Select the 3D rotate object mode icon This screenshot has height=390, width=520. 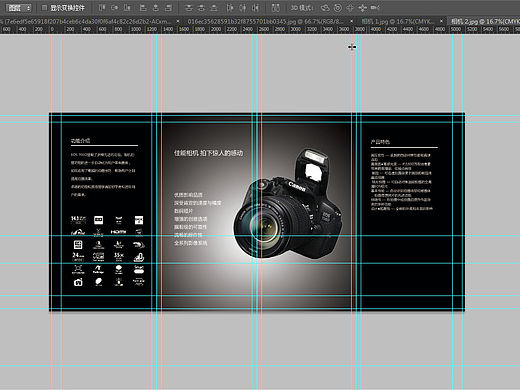point(325,8)
